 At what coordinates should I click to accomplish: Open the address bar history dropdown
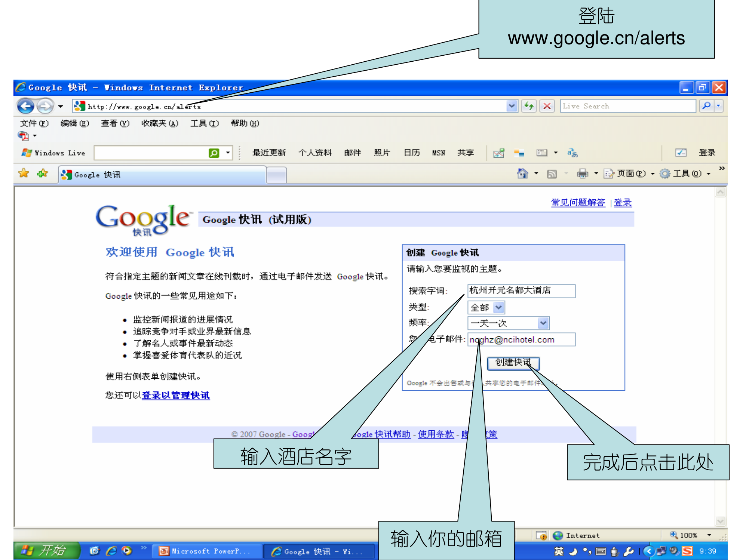(512, 106)
